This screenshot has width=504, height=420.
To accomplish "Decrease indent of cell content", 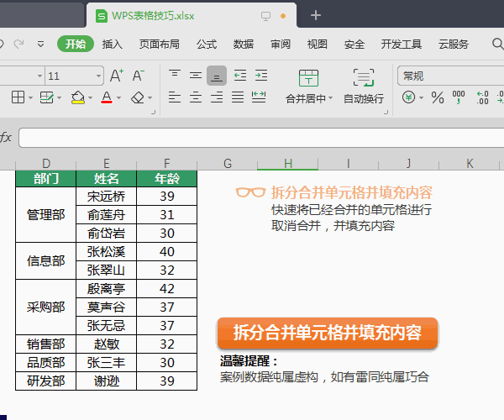I will click(239, 76).
